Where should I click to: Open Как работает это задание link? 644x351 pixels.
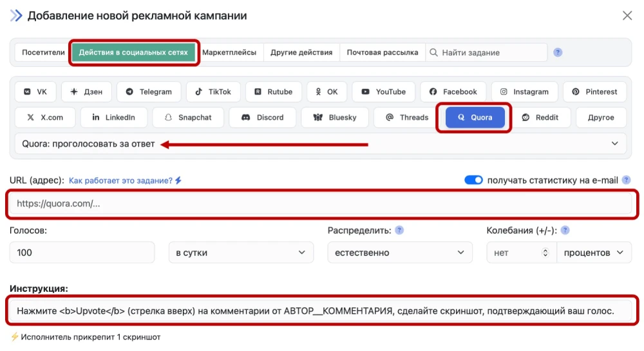(x=125, y=180)
